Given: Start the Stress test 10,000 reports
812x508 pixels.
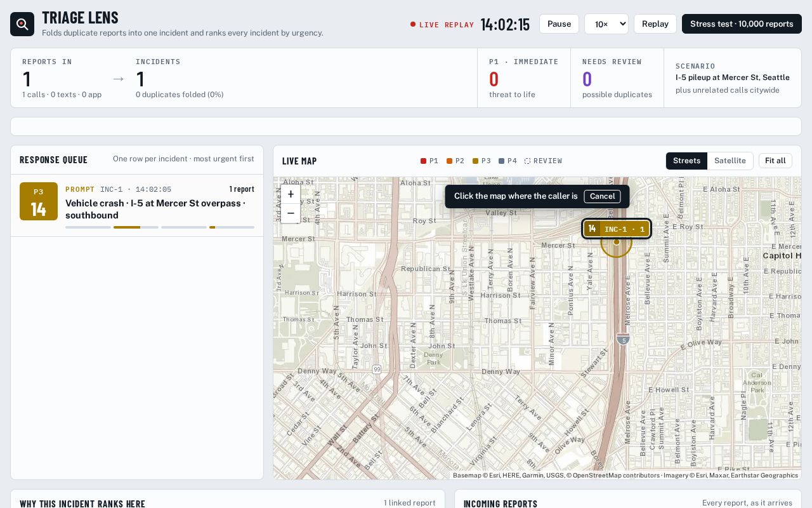Looking at the screenshot, I should coord(742,24).
